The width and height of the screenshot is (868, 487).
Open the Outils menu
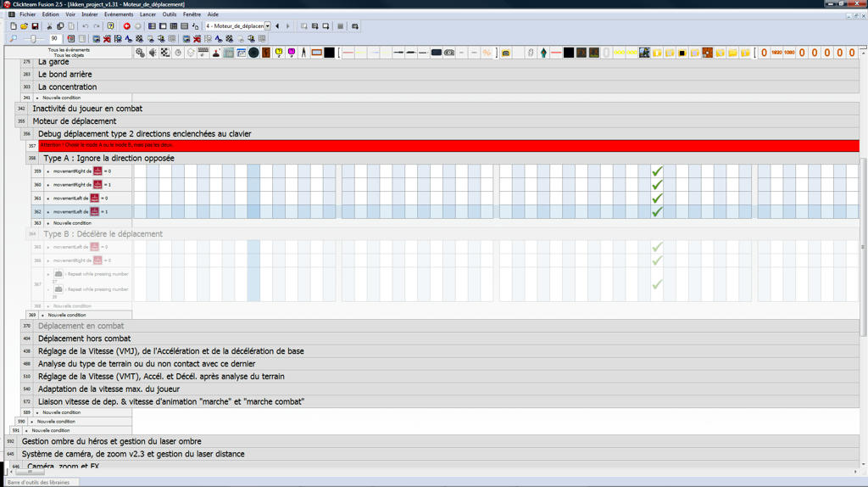pyautogui.click(x=170, y=14)
